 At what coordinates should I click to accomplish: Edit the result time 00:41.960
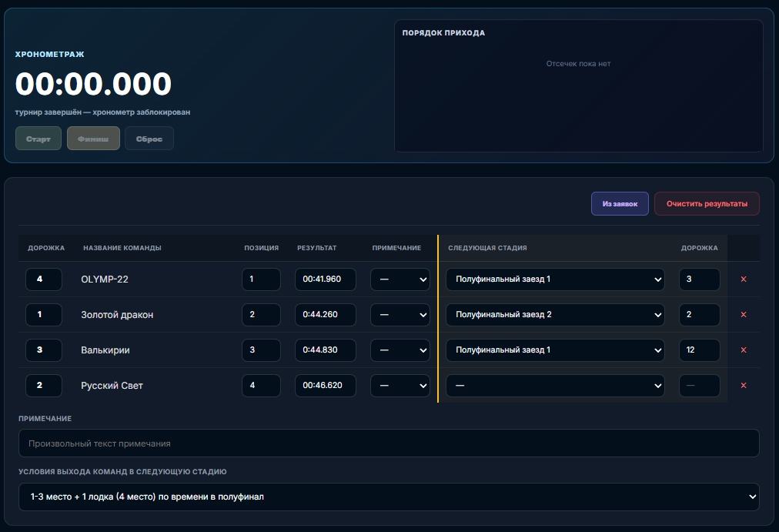[x=326, y=279]
